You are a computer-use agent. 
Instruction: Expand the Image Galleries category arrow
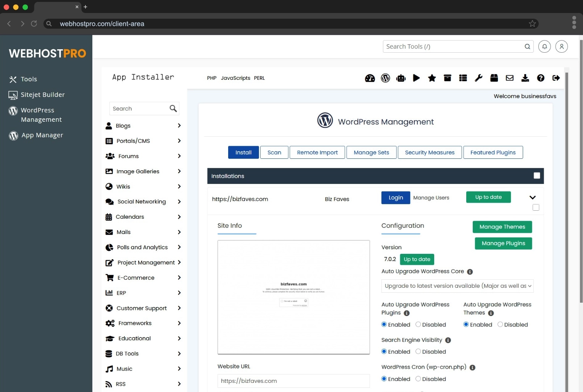[x=179, y=171]
